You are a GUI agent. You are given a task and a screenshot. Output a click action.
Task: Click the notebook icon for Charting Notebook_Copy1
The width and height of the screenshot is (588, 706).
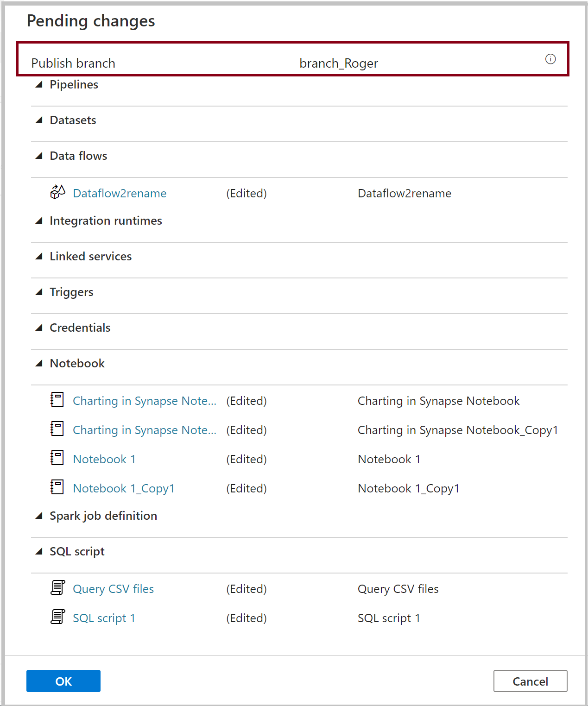tap(57, 429)
